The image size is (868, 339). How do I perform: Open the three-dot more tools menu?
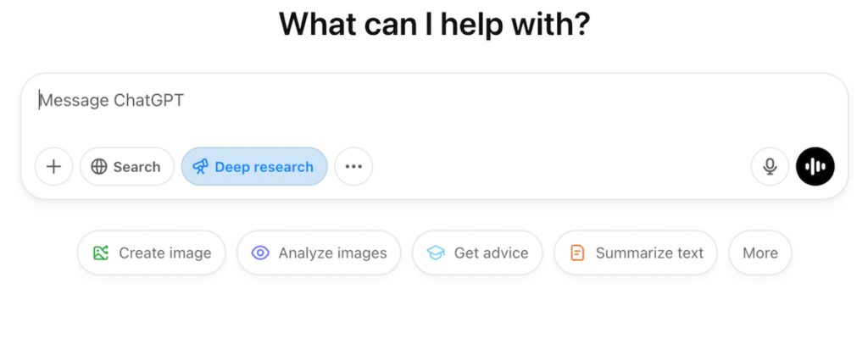point(353,167)
